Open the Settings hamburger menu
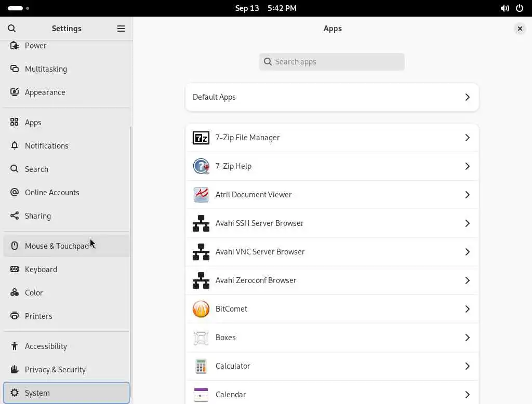 [x=121, y=29]
